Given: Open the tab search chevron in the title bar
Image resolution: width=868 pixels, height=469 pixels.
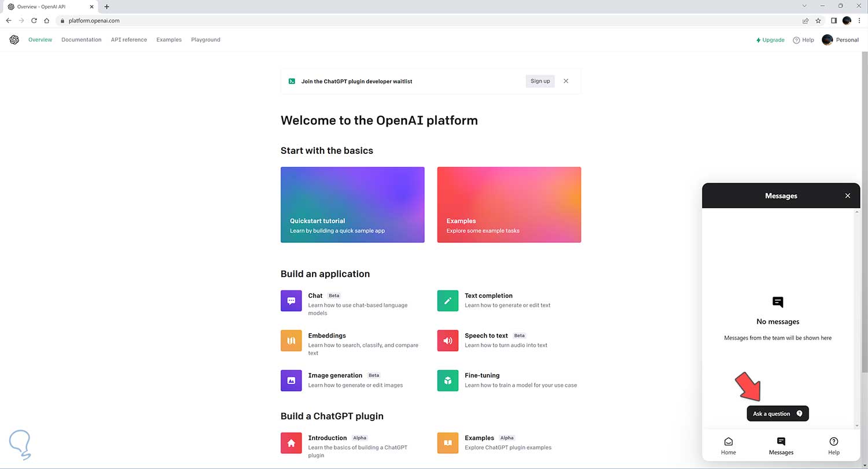Looking at the screenshot, I should (x=806, y=6).
